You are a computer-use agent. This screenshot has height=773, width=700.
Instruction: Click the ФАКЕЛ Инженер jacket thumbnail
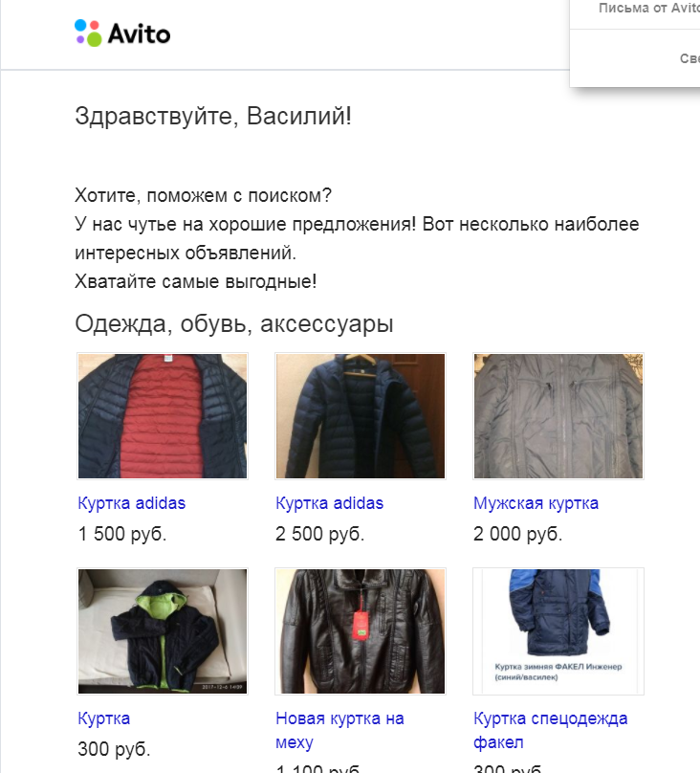(x=558, y=631)
